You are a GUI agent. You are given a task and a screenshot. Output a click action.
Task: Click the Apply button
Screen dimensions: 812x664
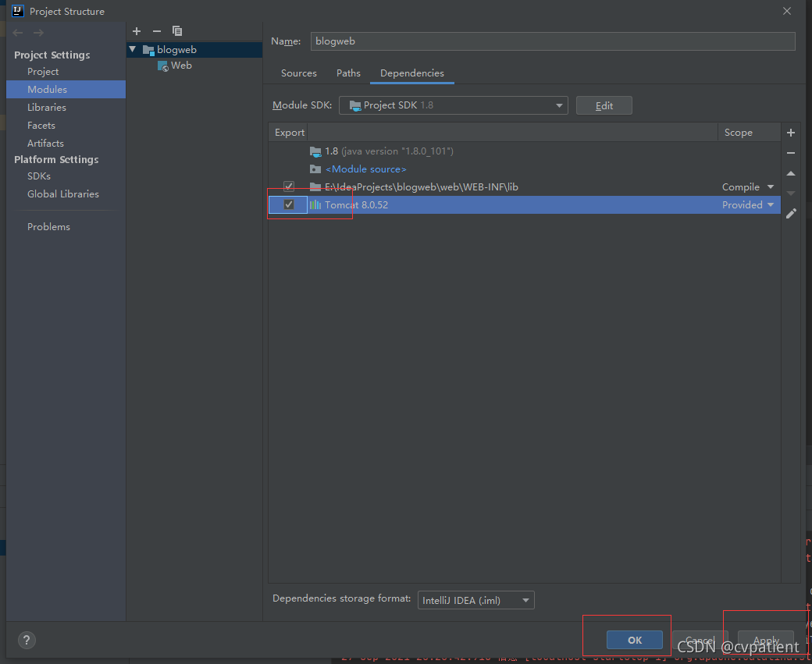click(x=766, y=640)
